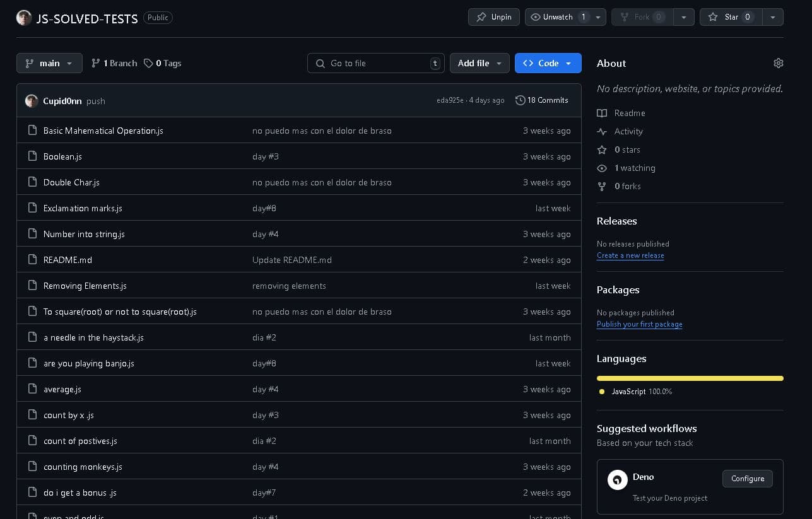This screenshot has height=519, width=812.
Task: Star the repository with the Star button
Action: [x=731, y=17]
